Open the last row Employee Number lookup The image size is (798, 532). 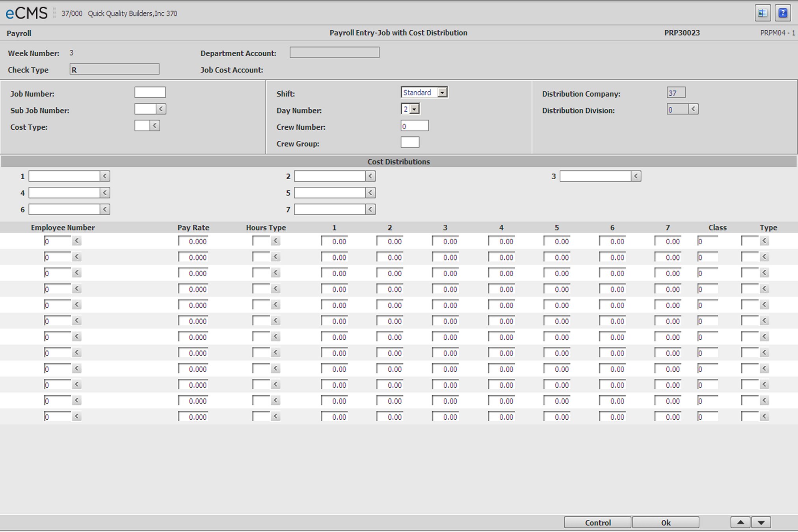[x=77, y=417]
